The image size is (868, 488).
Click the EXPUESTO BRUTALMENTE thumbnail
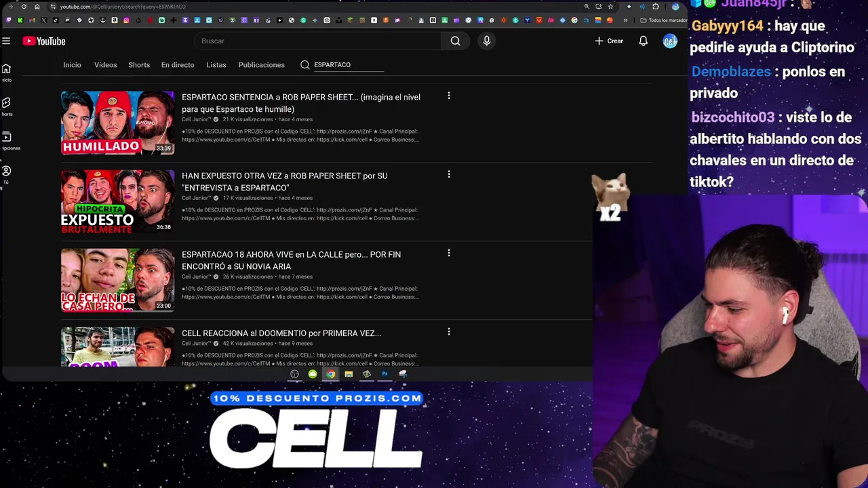tap(118, 201)
